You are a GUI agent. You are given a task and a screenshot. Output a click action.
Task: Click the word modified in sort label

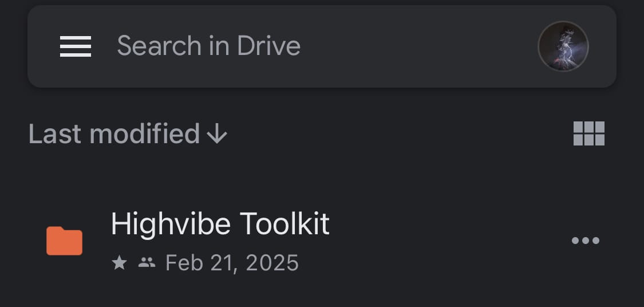click(x=144, y=134)
